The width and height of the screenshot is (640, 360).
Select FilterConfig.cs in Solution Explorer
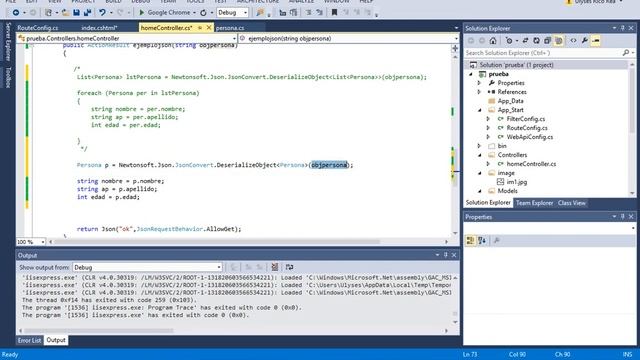click(525, 119)
